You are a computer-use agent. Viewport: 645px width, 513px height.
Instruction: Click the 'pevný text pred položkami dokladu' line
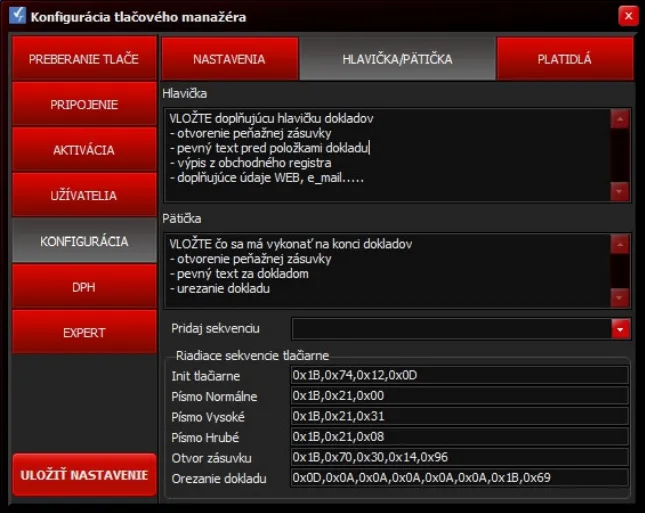[x=269, y=148]
